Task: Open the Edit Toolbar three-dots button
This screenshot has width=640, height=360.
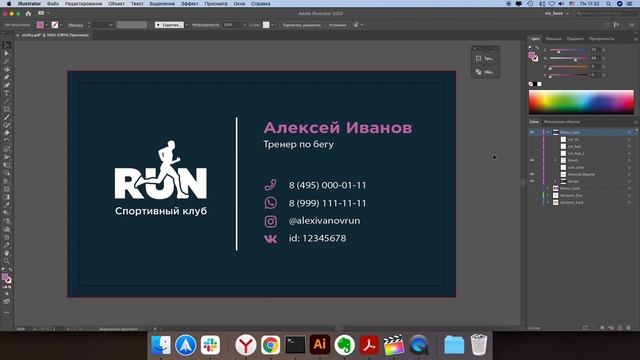Action: [7, 312]
